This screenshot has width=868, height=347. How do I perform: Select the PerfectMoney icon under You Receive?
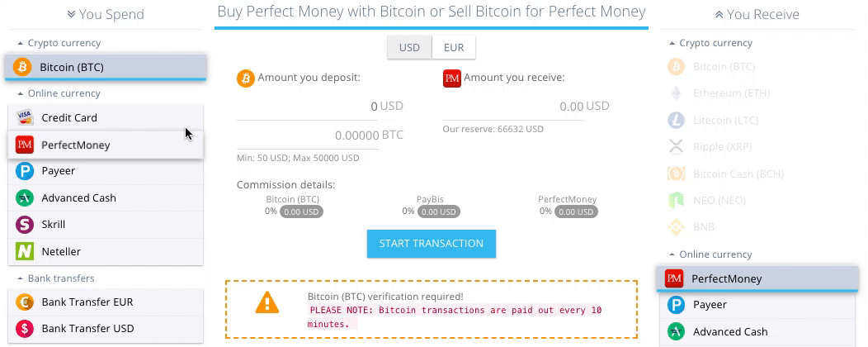point(674,278)
